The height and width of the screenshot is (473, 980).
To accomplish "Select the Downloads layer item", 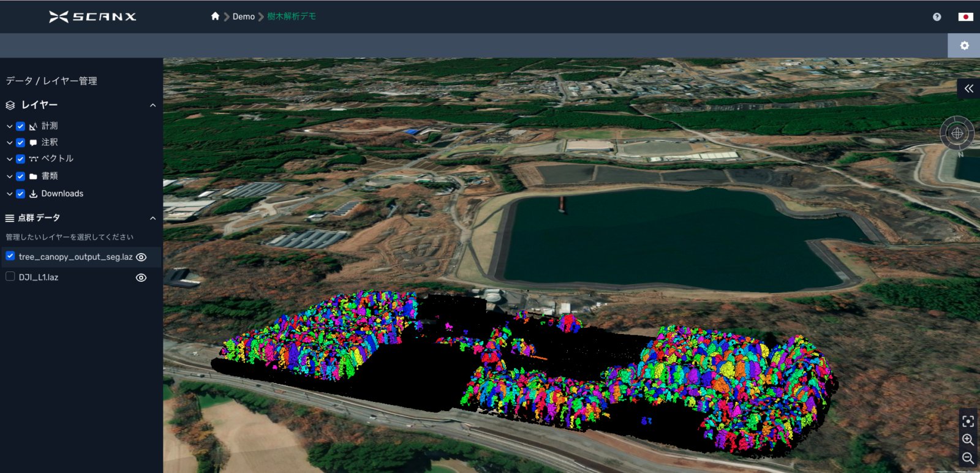I will pyautogui.click(x=62, y=194).
